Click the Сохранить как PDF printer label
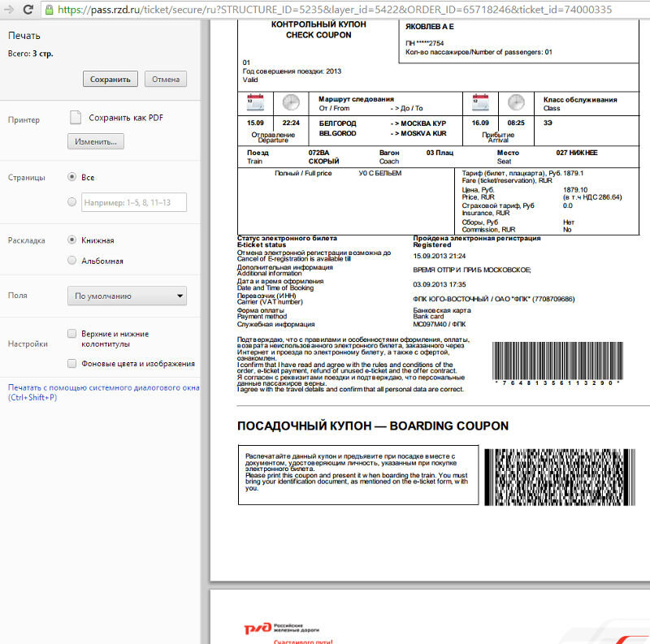 (x=126, y=118)
